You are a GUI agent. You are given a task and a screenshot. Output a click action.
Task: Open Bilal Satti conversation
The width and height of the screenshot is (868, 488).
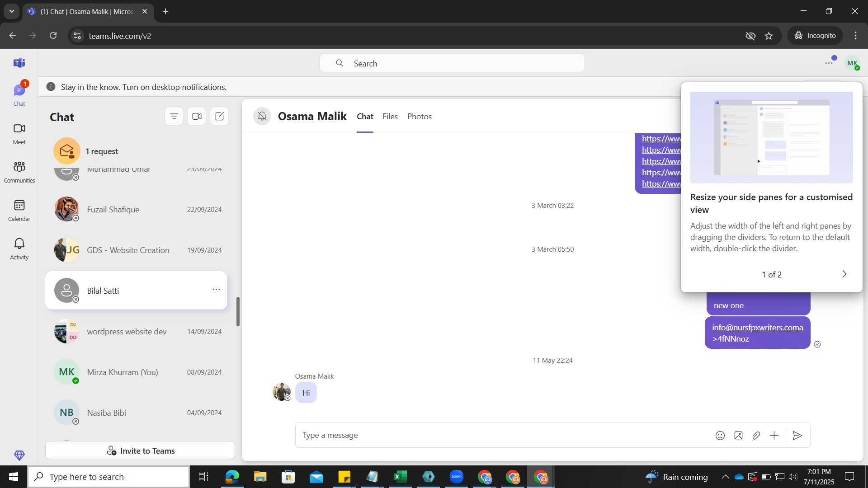136,291
